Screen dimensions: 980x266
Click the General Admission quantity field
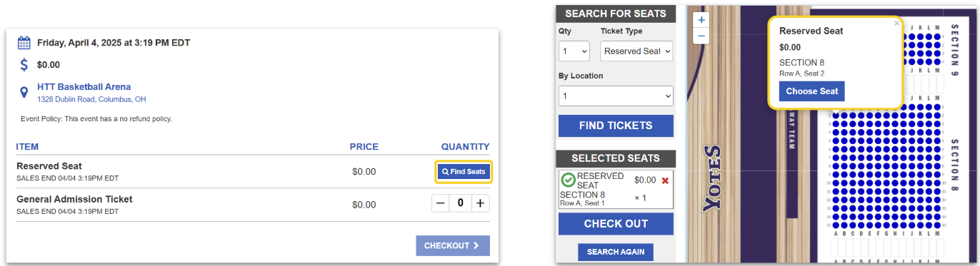point(461,203)
